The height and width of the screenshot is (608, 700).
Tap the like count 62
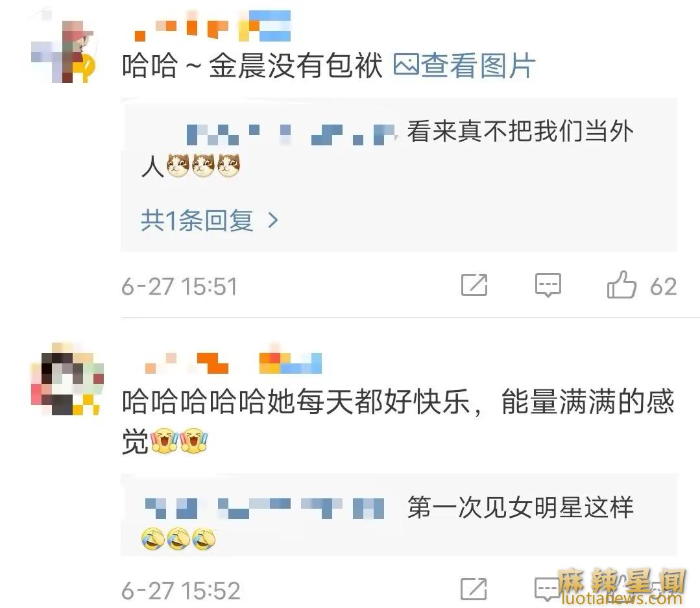(664, 286)
